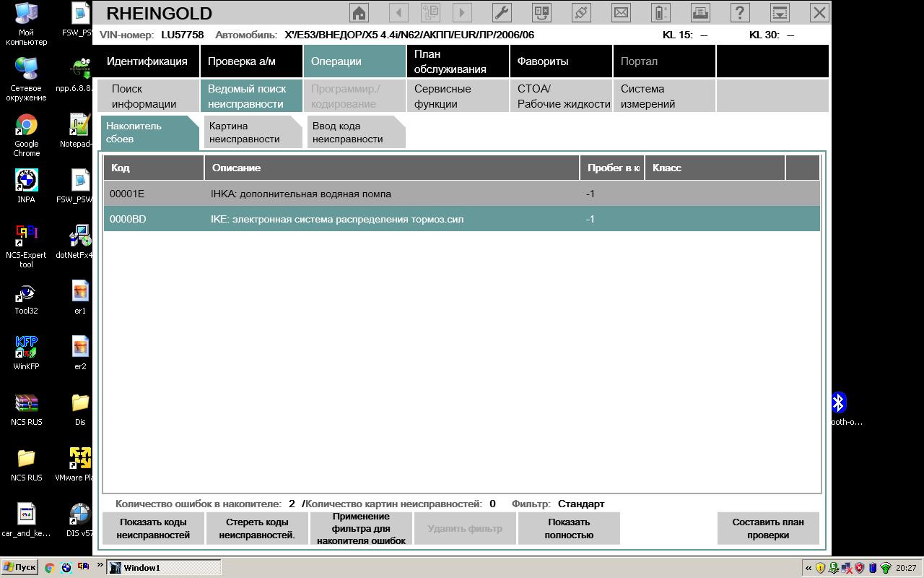The image size is (924, 578).
Task: Select Ведомый поиск неисправности submenu
Action: point(251,96)
